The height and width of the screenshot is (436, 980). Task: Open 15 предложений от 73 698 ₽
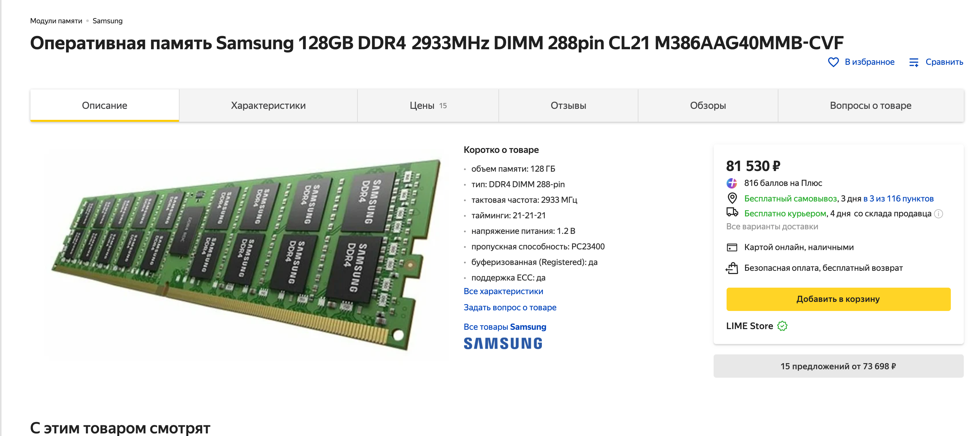click(838, 366)
